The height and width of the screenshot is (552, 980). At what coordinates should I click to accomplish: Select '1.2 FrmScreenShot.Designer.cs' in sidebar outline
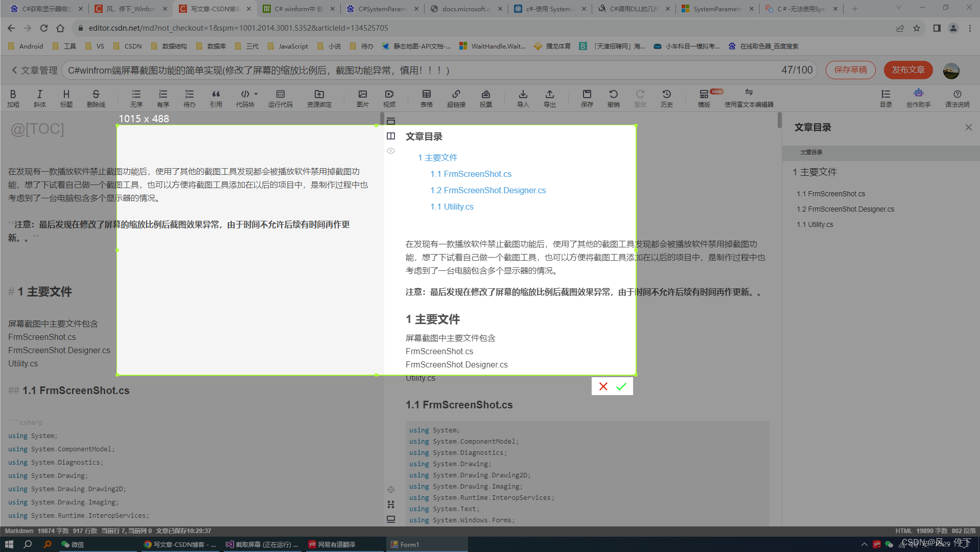tap(845, 209)
